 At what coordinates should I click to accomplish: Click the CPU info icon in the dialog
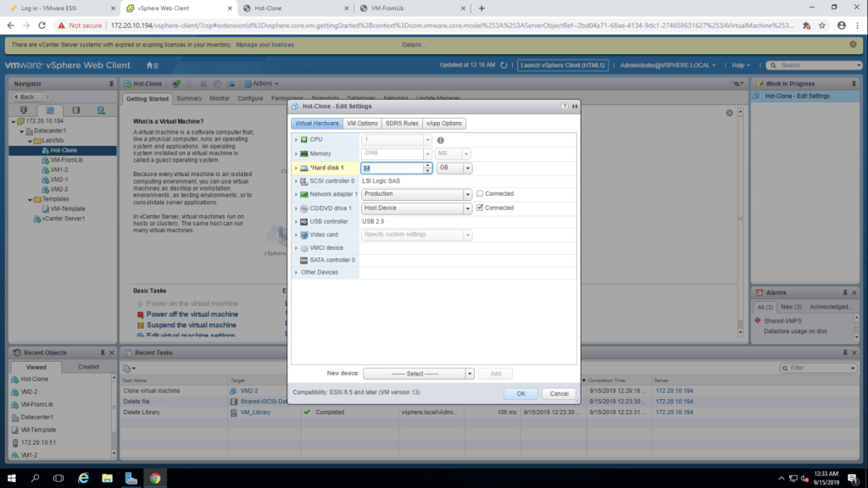pyautogui.click(x=441, y=140)
